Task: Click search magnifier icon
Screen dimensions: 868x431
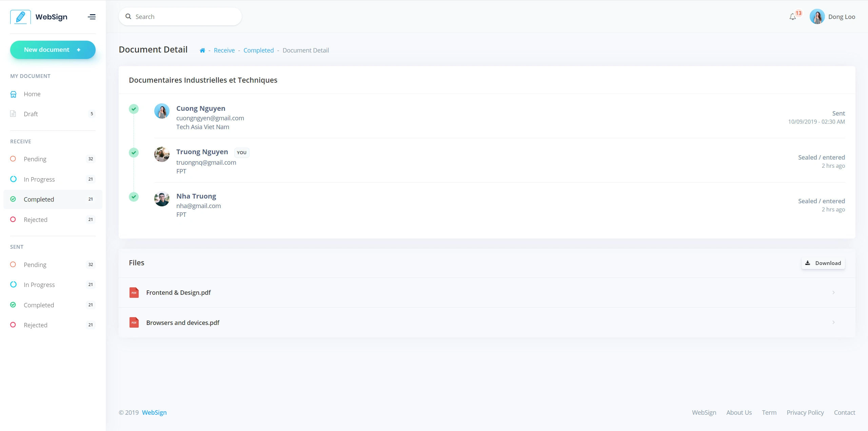Action: point(129,17)
